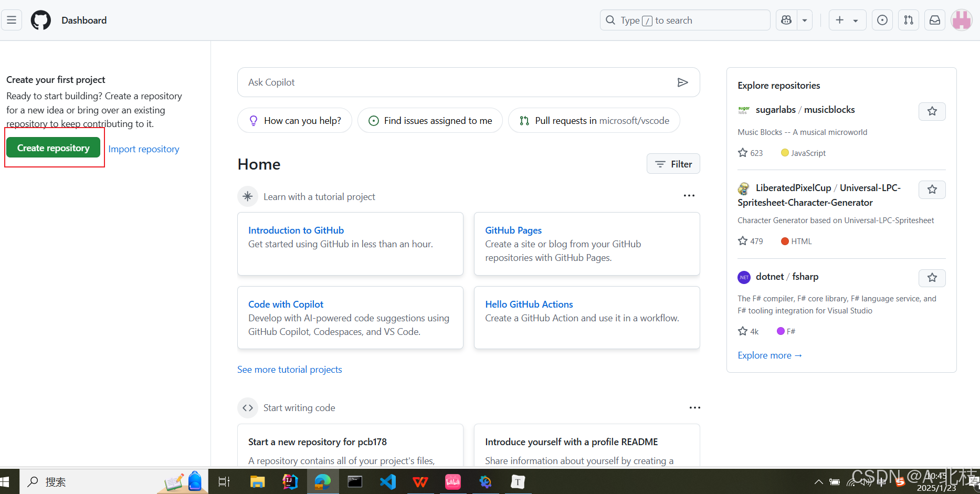Open the Import repository link

click(x=144, y=149)
